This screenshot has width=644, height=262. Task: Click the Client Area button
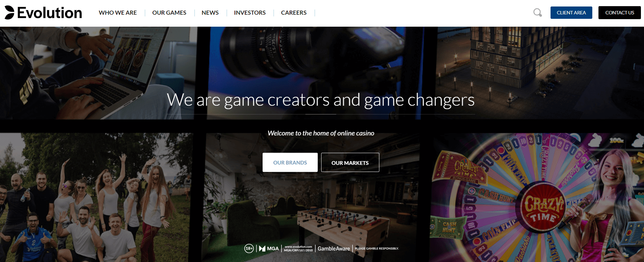[x=571, y=13]
